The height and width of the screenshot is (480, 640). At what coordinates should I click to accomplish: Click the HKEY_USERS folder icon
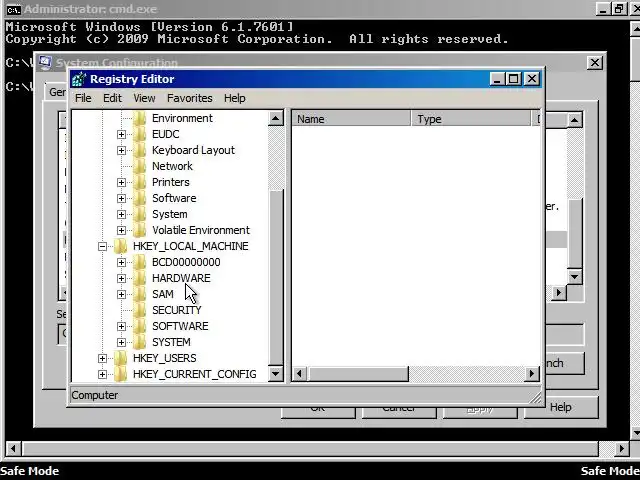point(120,358)
